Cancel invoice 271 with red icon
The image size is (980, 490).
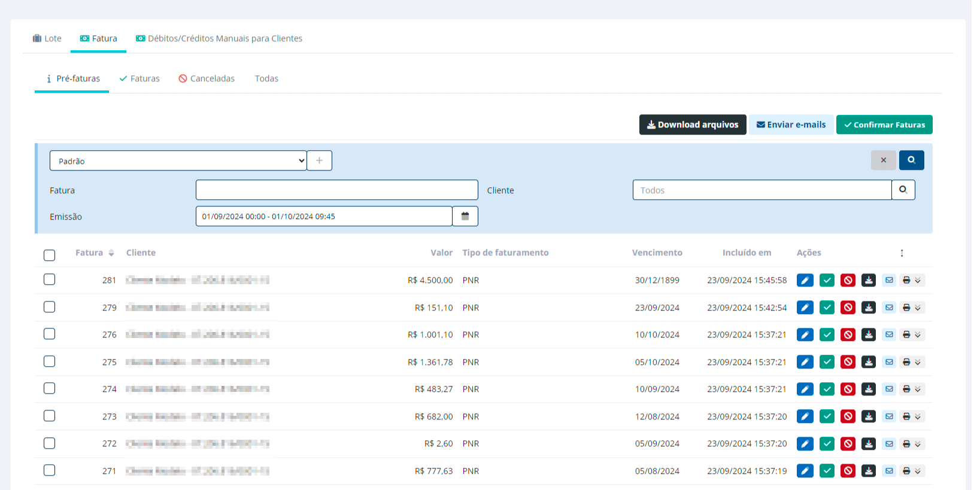click(x=848, y=471)
